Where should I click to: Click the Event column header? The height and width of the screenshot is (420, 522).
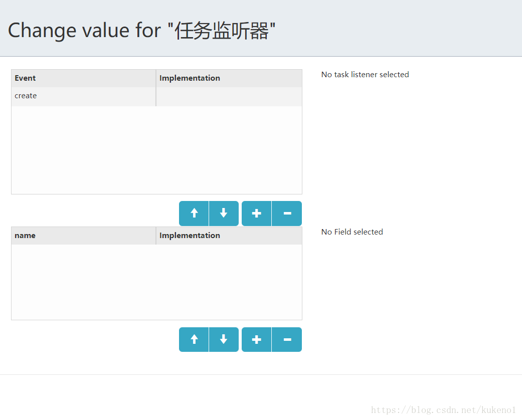pos(84,78)
